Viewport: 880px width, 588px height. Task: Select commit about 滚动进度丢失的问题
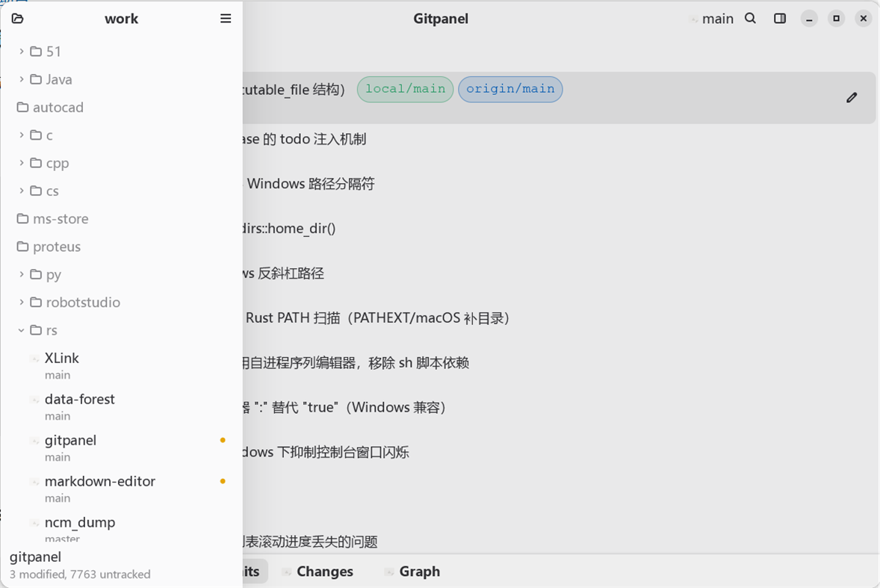click(560, 542)
